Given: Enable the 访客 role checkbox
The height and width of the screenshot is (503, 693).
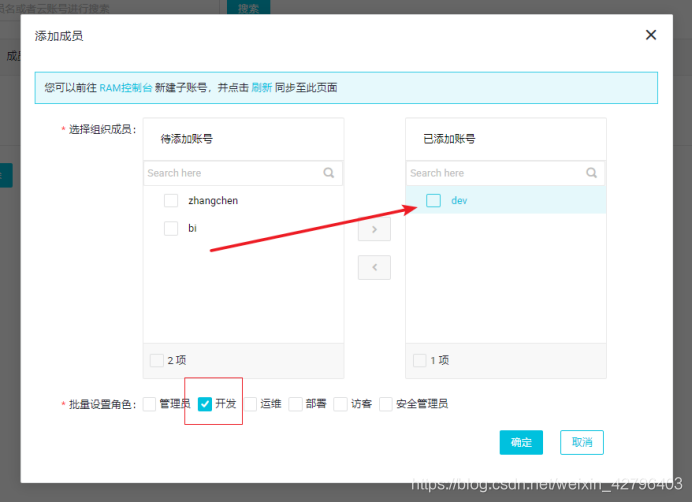Looking at the screenshot, I should point(340,404).
